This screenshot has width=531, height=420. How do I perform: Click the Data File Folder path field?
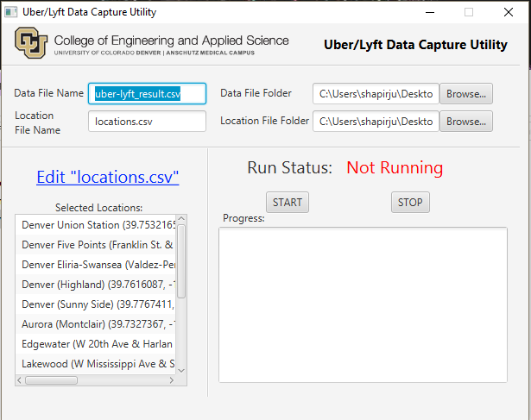[376, 94]
